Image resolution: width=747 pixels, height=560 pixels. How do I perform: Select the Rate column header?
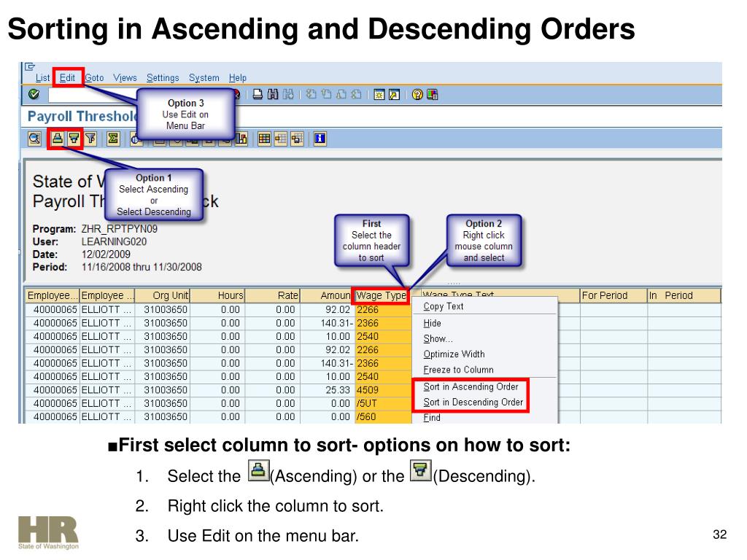tap(272, 296)
